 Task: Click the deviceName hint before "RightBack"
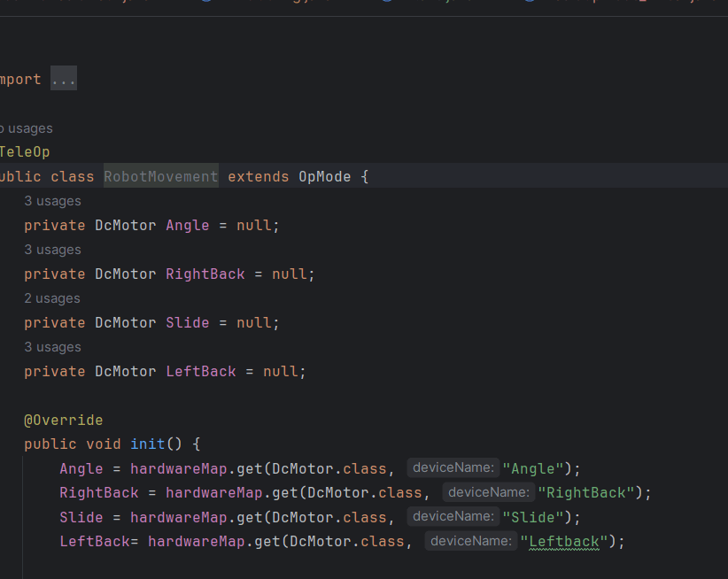click(488, 492)
